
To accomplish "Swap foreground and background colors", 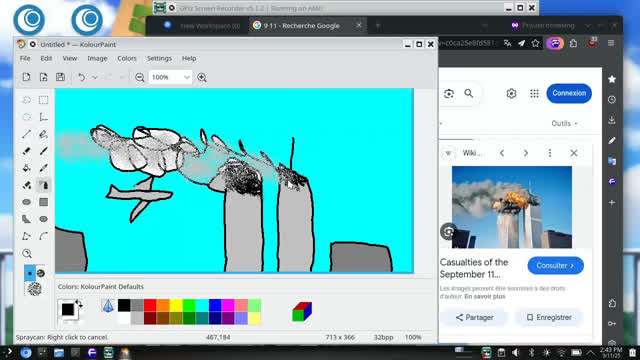I will click(x=79, y=303).
